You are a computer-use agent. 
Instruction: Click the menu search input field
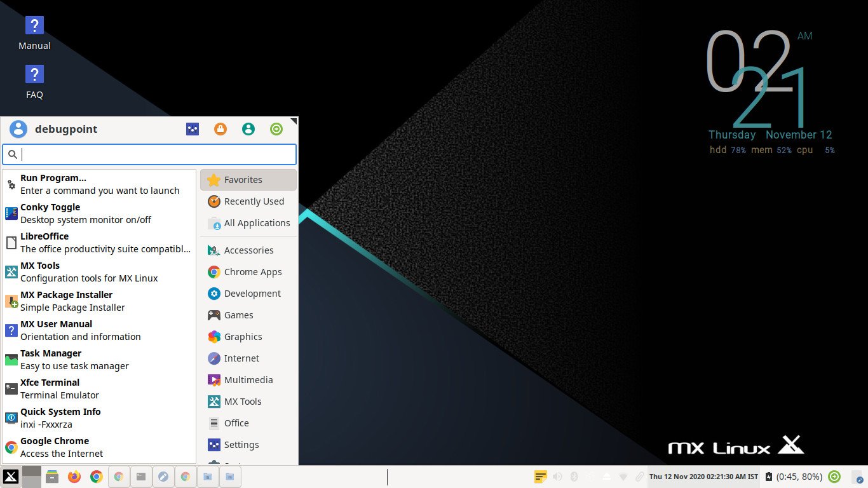click(x=149, y=154)
